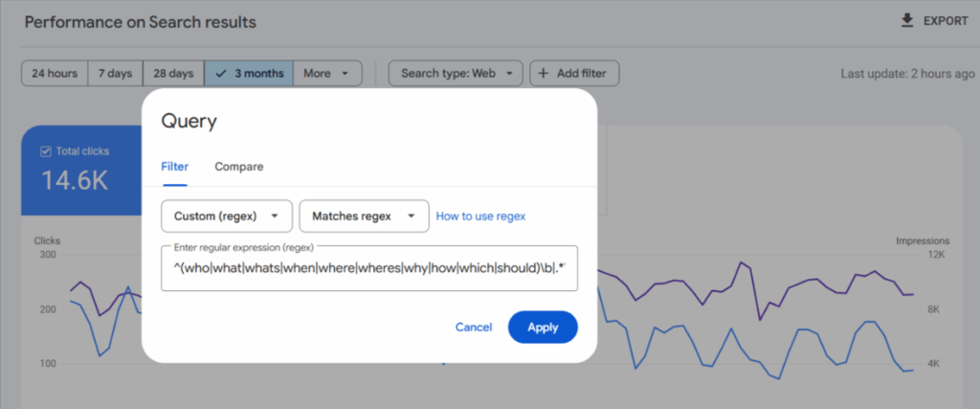Open the More date range dropdown

click(327, 73)
